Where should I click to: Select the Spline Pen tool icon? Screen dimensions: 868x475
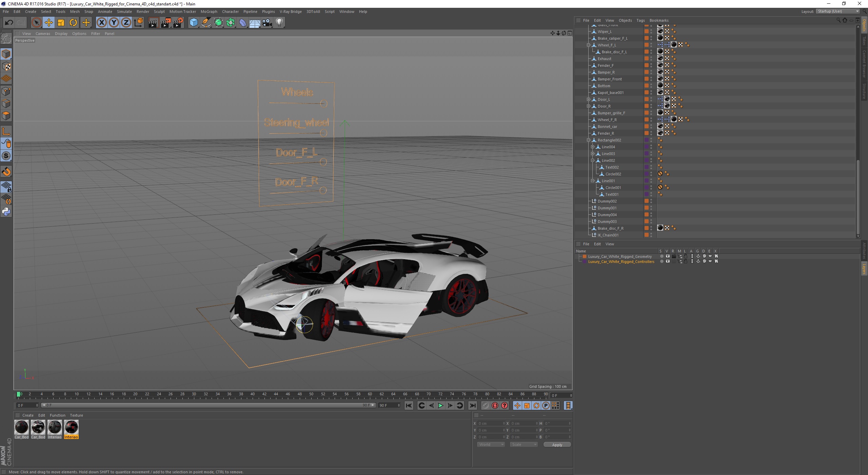pyautogui.click(x=206, y=23)
